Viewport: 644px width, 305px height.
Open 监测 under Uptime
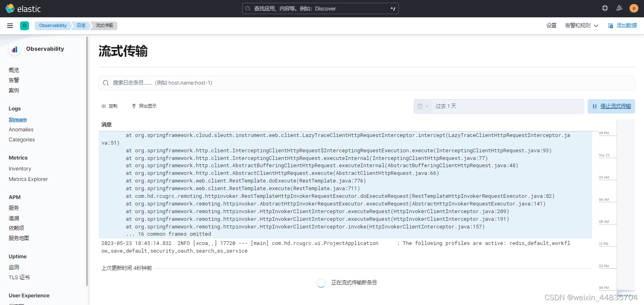(x=14, y=267)
